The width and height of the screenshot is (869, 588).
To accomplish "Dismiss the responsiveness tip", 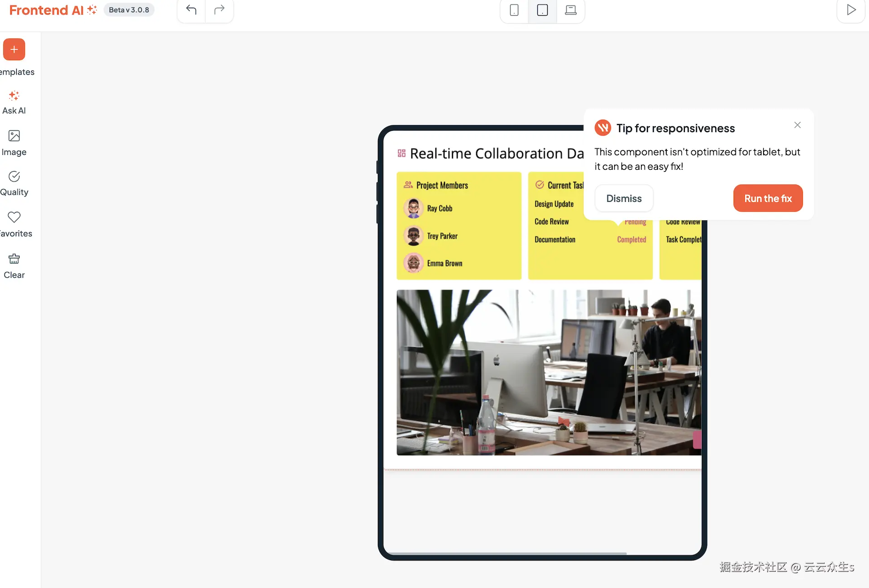I will click(x=624, y=198).
